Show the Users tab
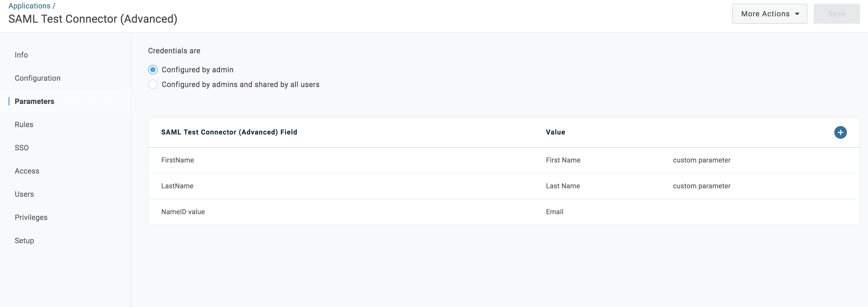 click(x=24, y=194)
